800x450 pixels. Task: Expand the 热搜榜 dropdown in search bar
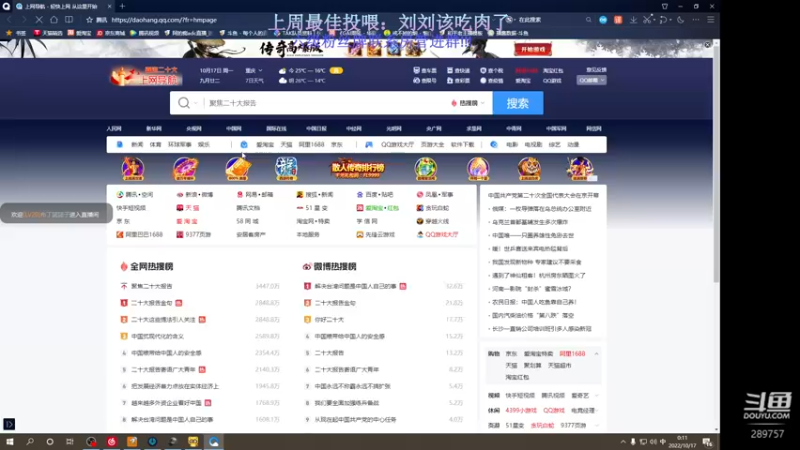[x=468, y=103]
